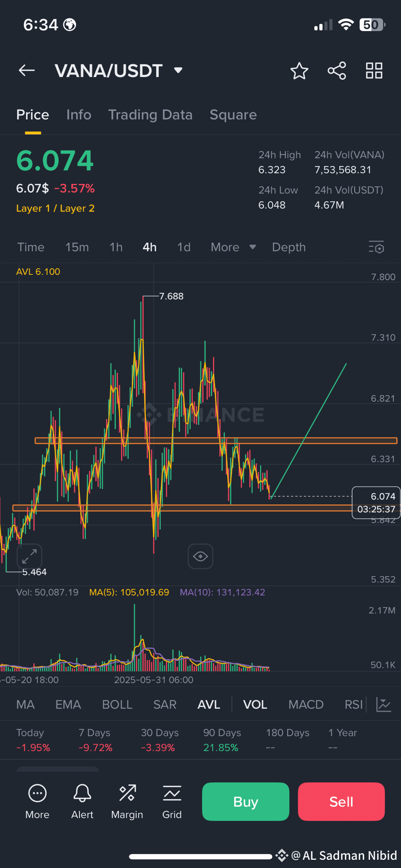This screenshot has width=401, height=868.
Task: Tap the red Sell button
Action: click(341, 802)
